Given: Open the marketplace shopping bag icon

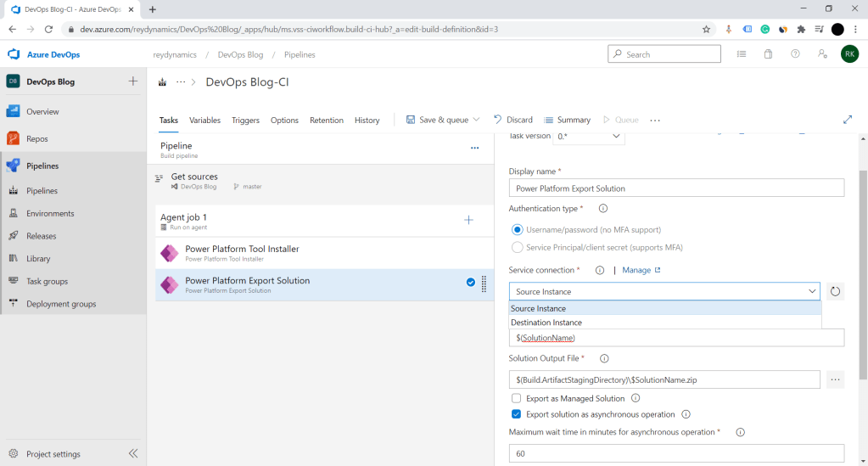Looking at the screenshot, I should point(768,54).
